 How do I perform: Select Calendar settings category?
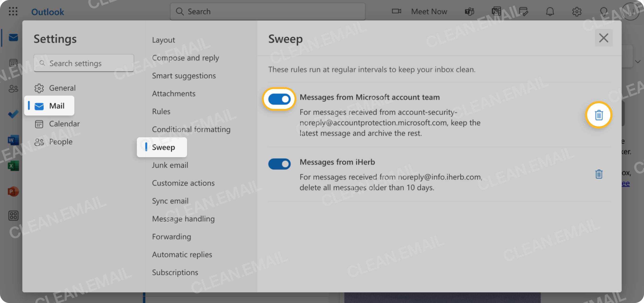tap(57, 124)
